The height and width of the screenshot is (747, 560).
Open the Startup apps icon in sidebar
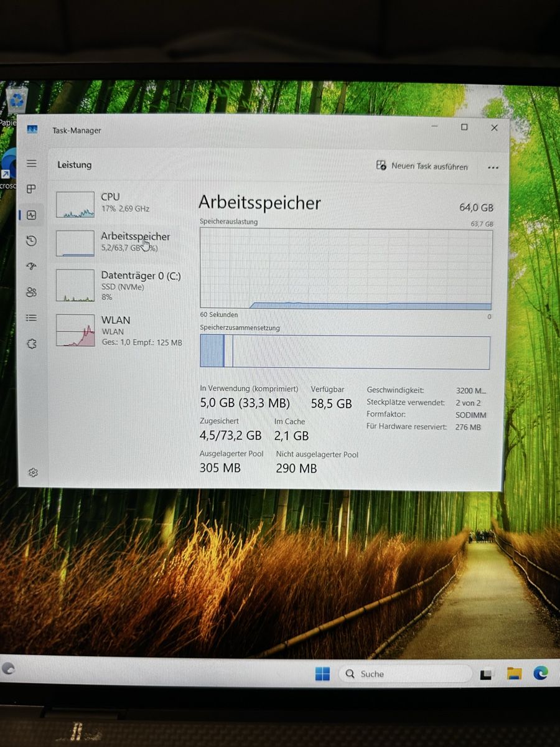(x=32, y=266)
